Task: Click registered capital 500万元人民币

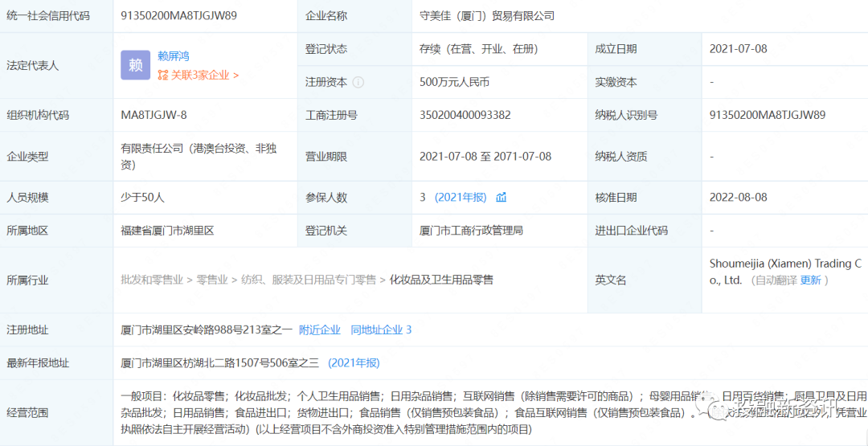Action: click(x=454, y=83)
